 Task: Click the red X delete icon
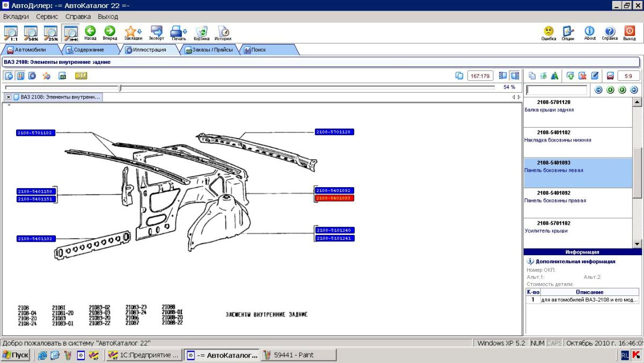(582, 76)
